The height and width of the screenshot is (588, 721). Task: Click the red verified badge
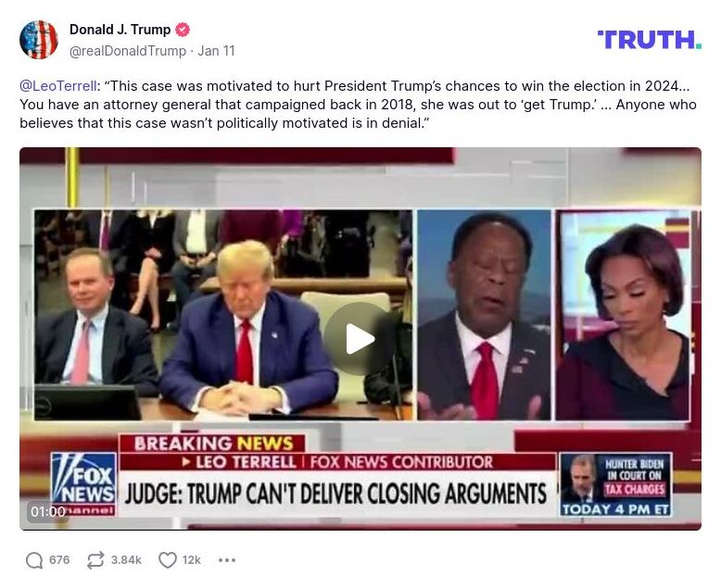coord(183,30)
